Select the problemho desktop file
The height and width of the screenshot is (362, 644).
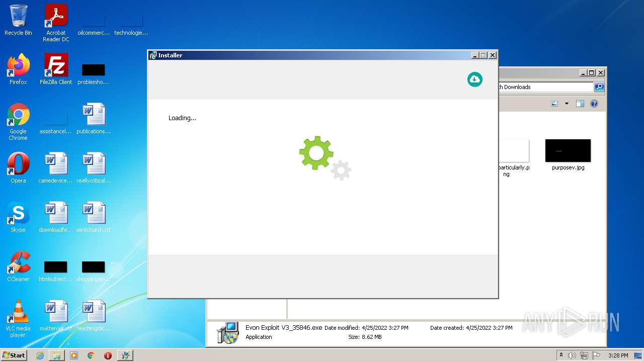(x=94, y=73)
